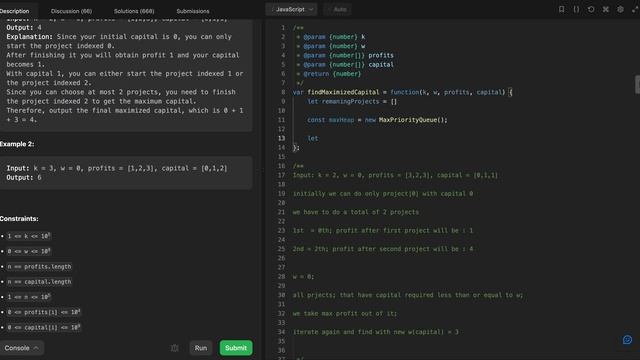640x360 pixels.
Task: Click the 'Example 2:' heading
Action: tap(17, 144)
